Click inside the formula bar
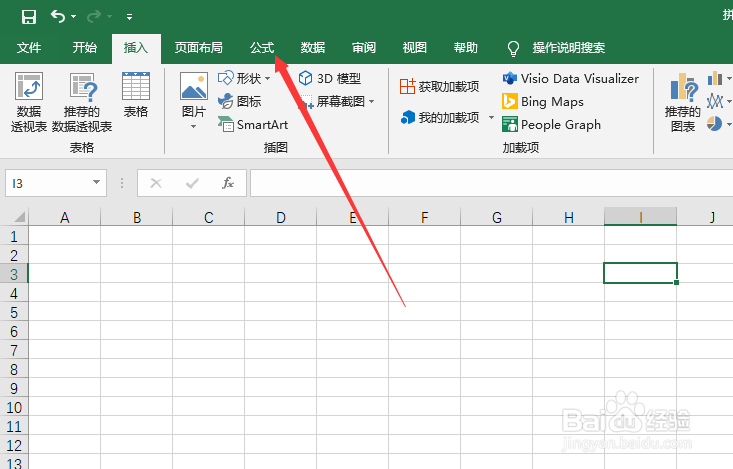 (491, 183)
